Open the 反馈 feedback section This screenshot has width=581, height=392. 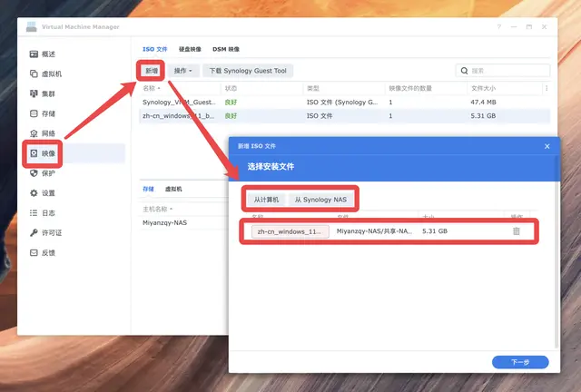(43, 252)
